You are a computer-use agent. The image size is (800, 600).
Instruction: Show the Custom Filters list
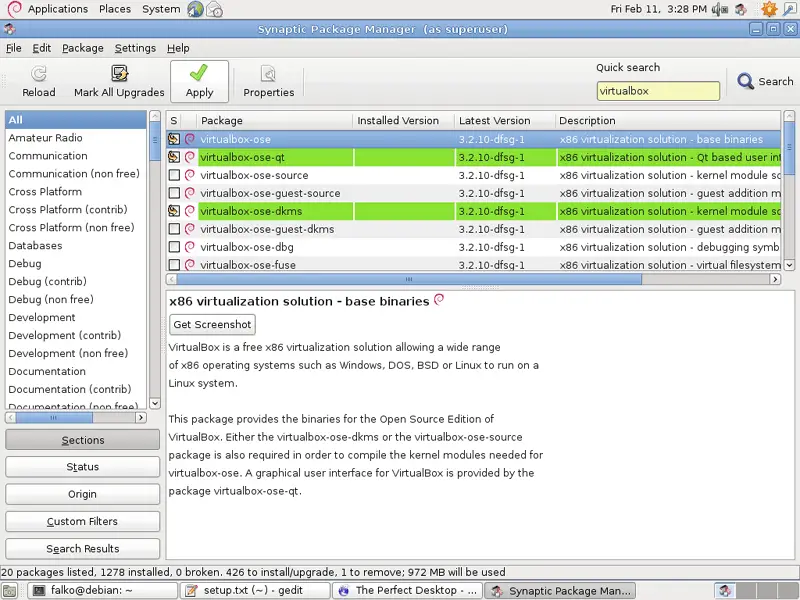83,521
